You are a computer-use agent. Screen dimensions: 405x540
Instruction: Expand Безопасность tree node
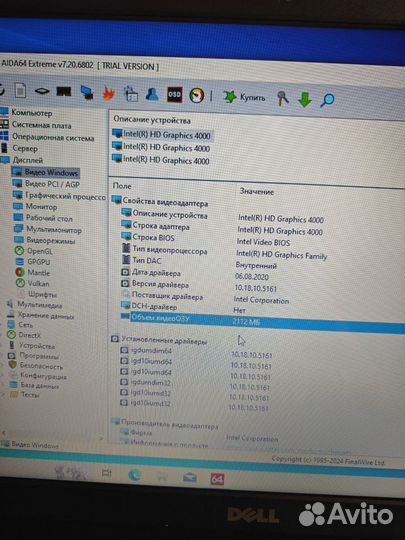tap(41, 366)
